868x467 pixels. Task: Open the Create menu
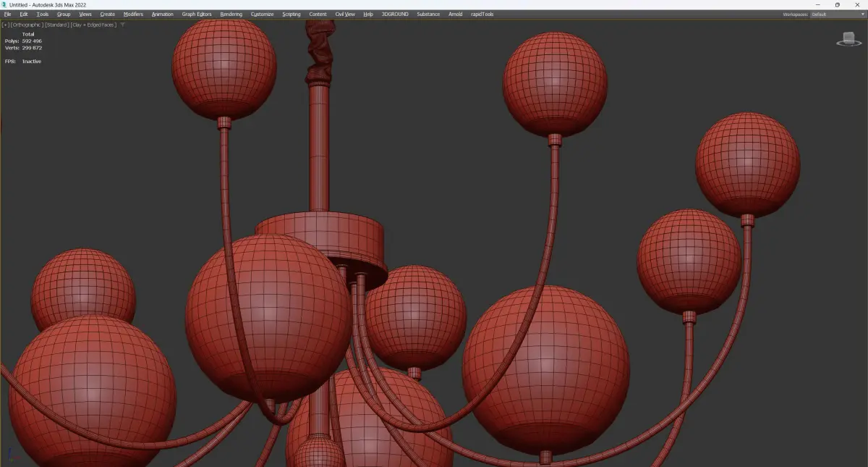[107, 14]
